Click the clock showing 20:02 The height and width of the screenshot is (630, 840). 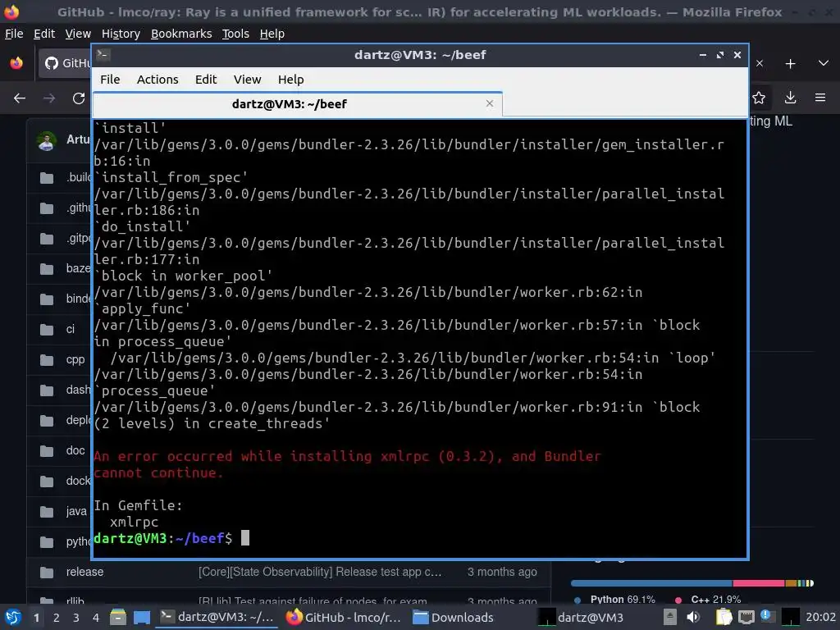(820, 617)
